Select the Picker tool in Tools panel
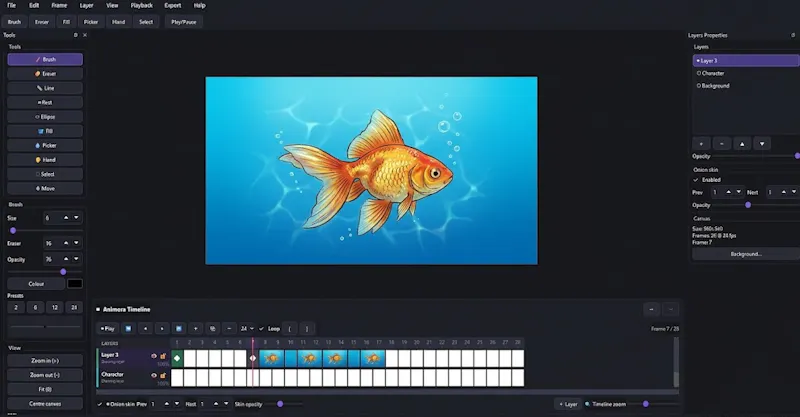This screenshot has width=800, height=417. pyautogui.click(x=45, y=145)
